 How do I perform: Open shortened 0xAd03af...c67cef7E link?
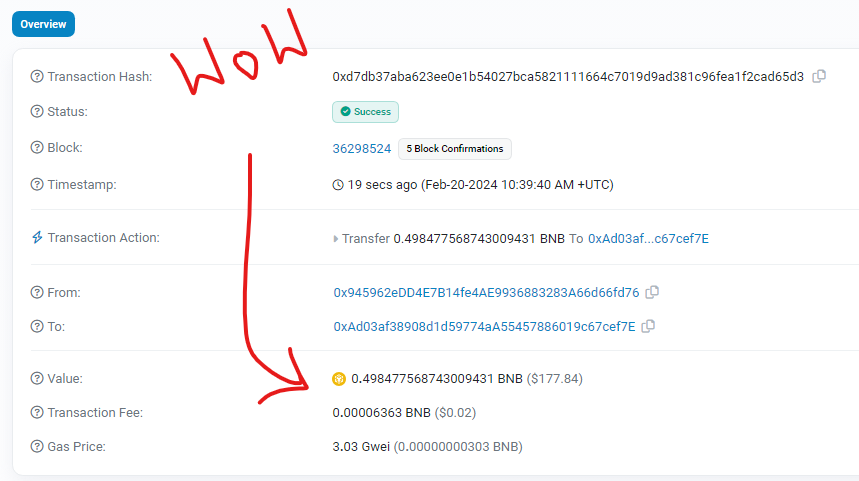pyautogui.click(x=648, y=239)
